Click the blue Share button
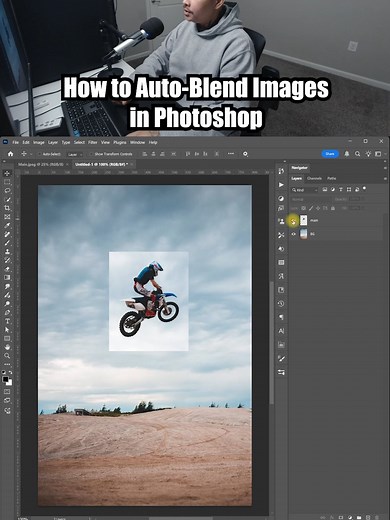This screenshot has height=520, width=390. tap(330, 154)
